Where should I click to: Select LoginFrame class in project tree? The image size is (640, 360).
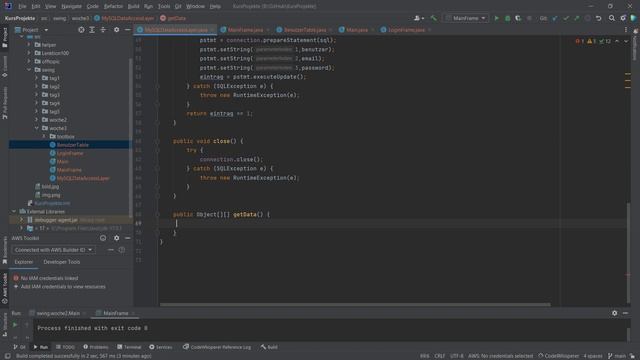click(70, 153)
